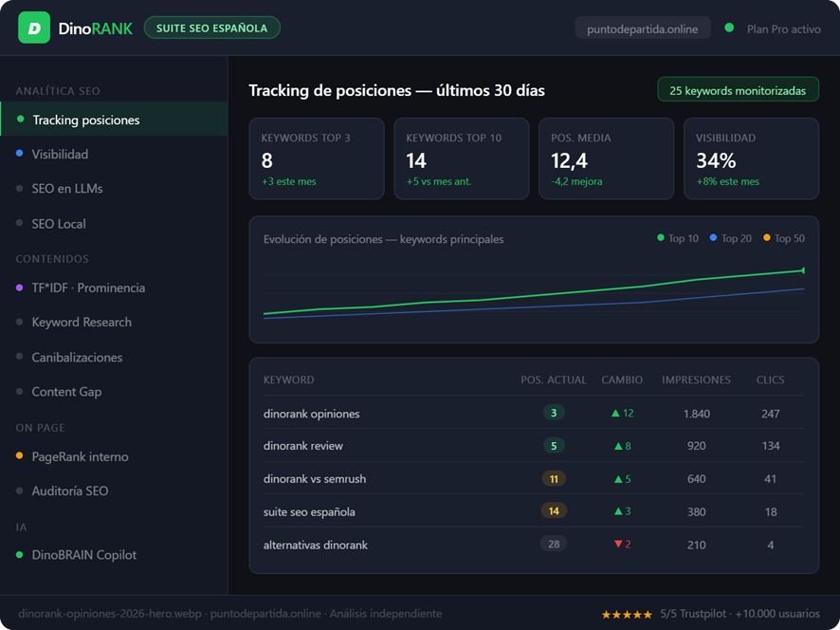Screen dimensions: 840x630
Task: Click up arrow in dinorank vs semrush row
Action: [618, 479]
